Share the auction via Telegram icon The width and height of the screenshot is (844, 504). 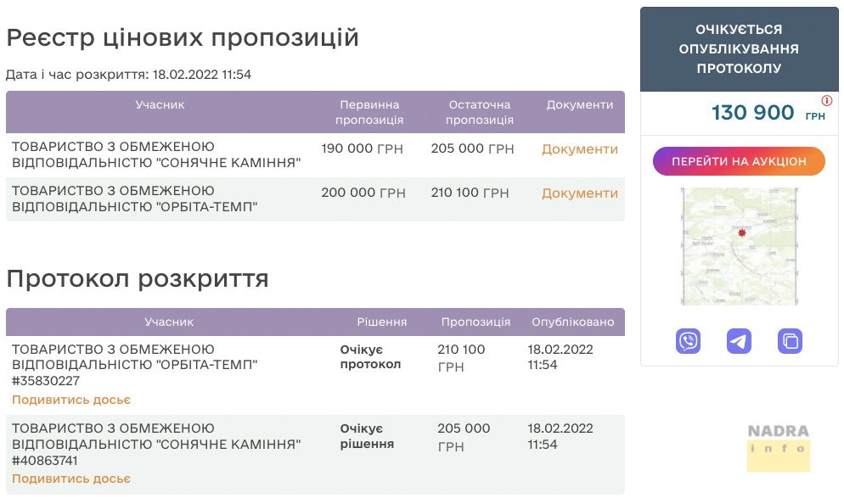click(739, 341)
